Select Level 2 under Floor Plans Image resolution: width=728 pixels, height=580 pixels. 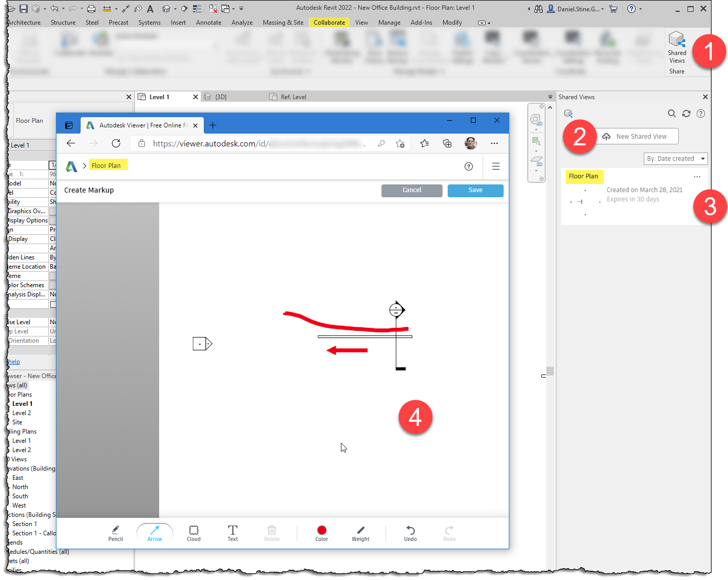click(22, 413)
